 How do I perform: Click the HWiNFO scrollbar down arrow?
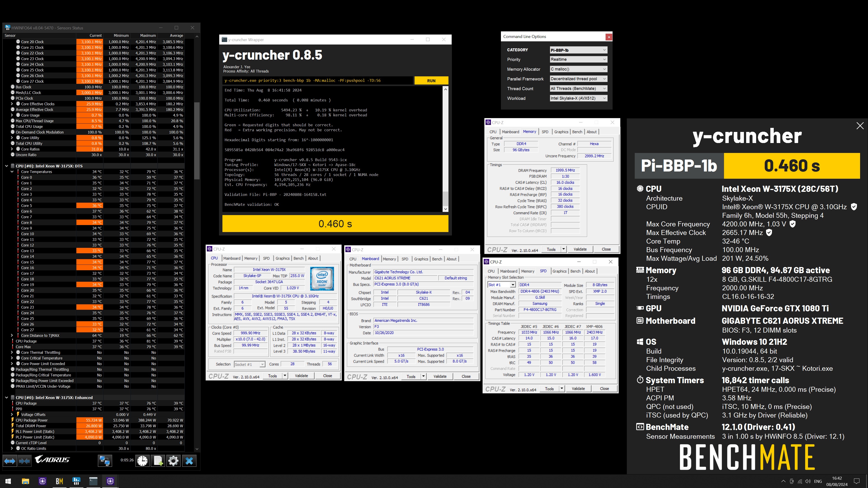pyautogui.click(x=197, y=449)
